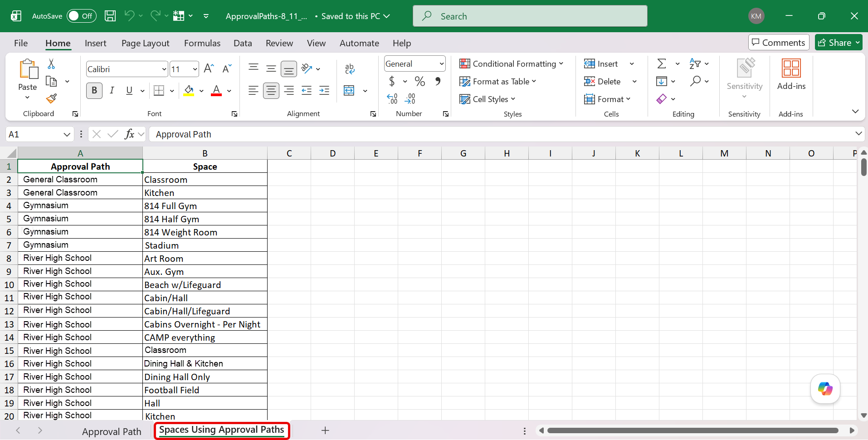Click the Comments button
Viewport: 868px width, 440px height.
pyautogui.click(x=779, y=43)
